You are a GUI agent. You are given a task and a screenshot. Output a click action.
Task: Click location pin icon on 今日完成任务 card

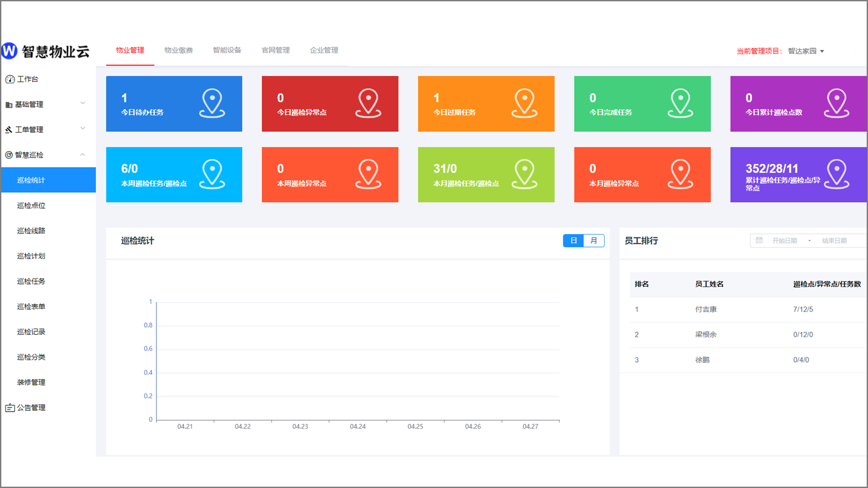pyautogui.click(x=680, y=103)
